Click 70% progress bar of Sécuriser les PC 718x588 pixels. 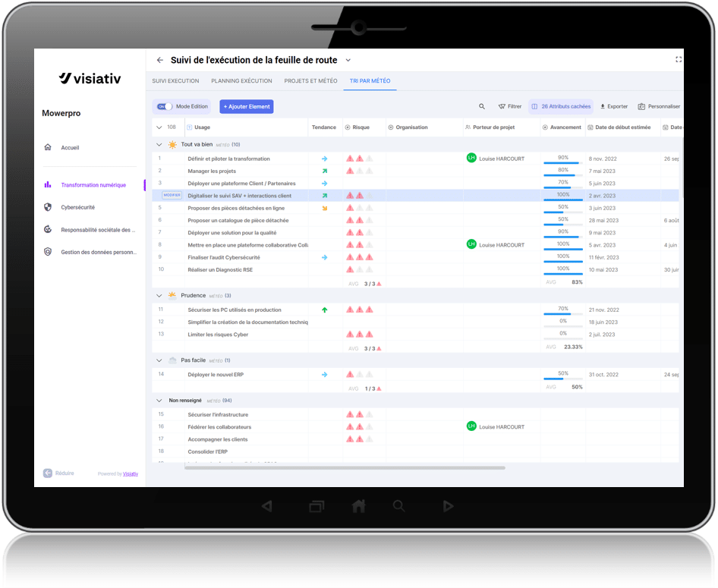coord(562,314)
